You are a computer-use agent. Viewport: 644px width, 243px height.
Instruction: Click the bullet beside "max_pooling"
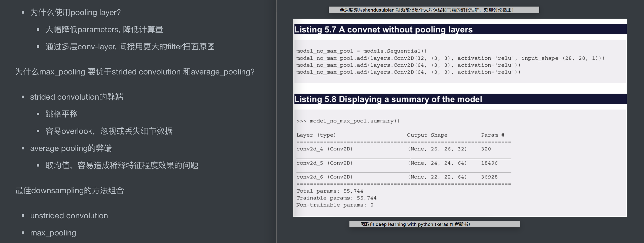pos(23,233)
